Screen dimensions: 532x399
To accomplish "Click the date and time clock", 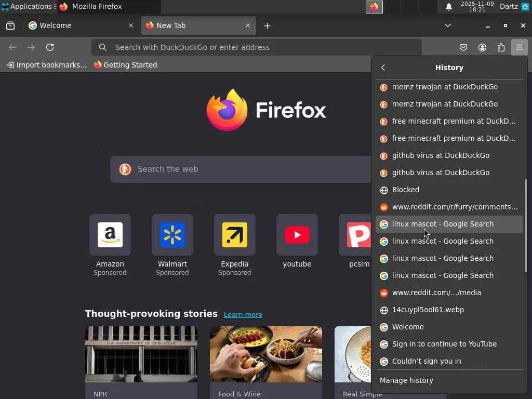I will coord(477,6).
